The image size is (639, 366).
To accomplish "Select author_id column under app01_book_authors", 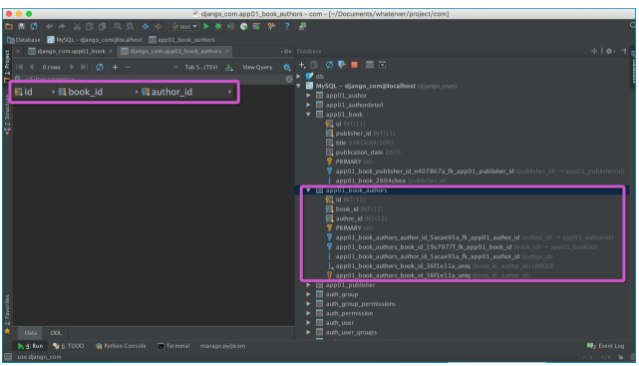I will (356, 219).
